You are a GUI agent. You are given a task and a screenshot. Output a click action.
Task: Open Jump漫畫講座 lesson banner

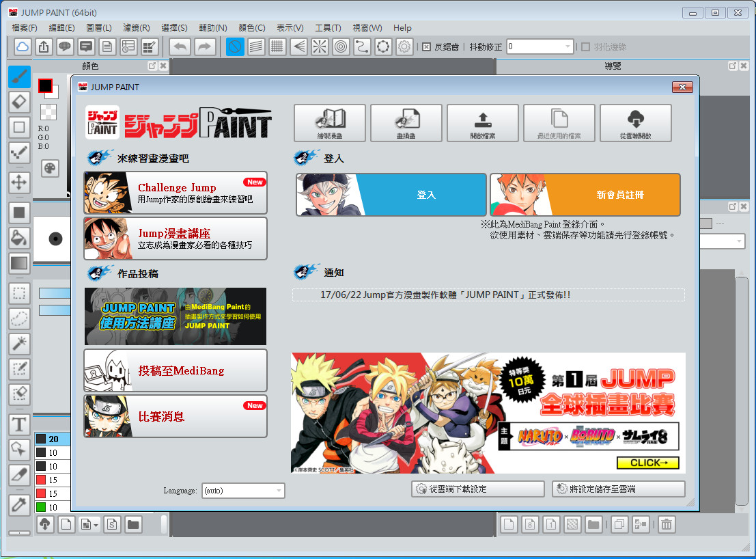(x=176, y=238)
